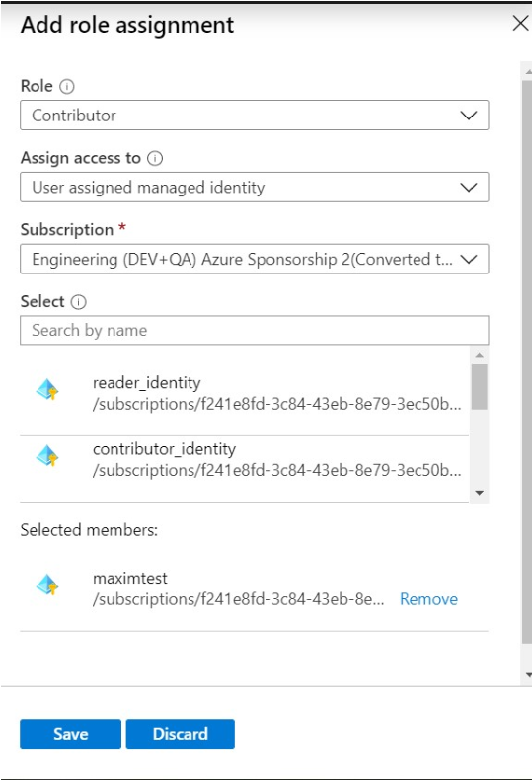
Task: Expand the Assign access to dropdown
Action: point(254,187)
